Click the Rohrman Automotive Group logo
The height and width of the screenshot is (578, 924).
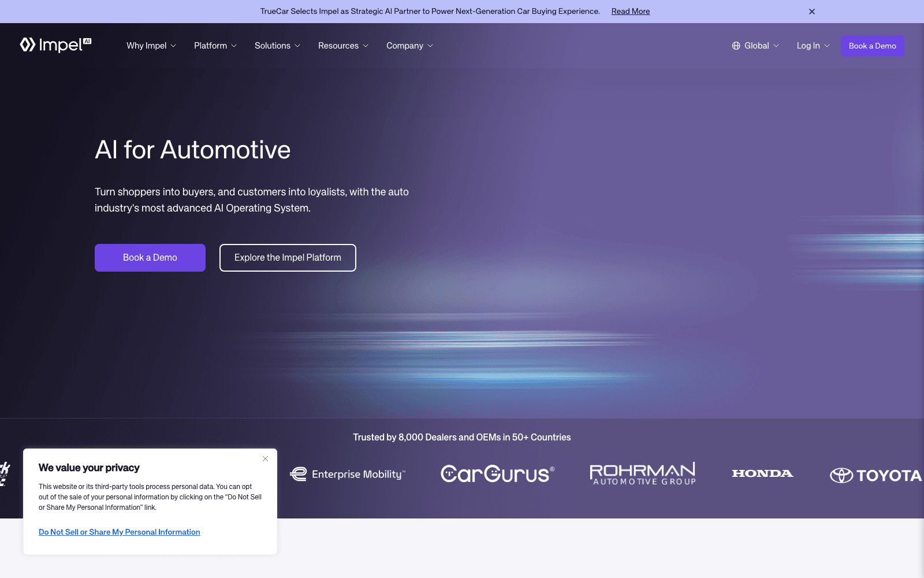pyautogui.click(x=643, y=473)
